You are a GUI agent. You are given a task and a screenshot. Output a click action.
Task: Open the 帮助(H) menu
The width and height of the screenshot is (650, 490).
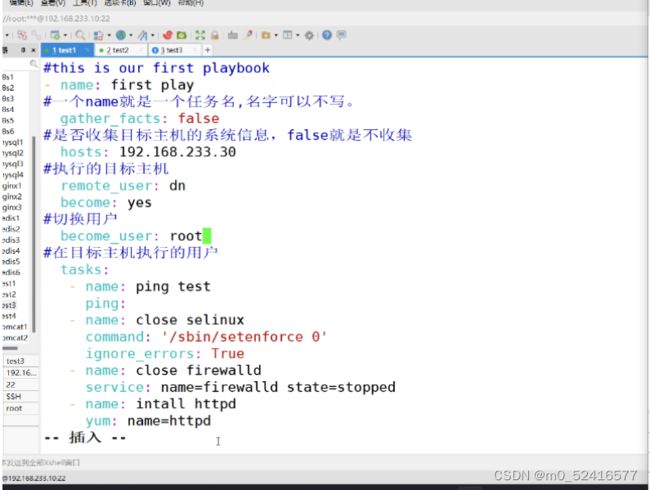[x=191, y=2]
